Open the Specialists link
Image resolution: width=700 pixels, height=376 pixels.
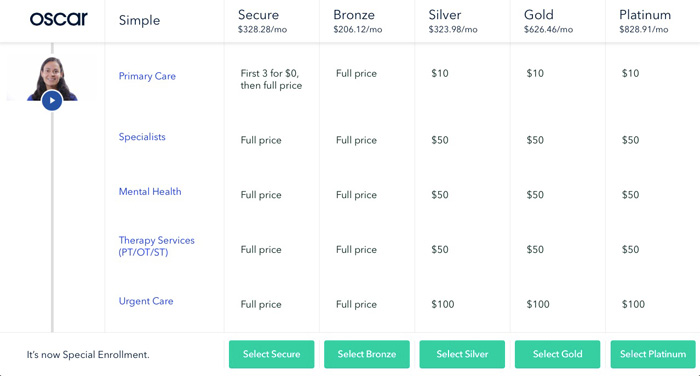tap(142, 137)
